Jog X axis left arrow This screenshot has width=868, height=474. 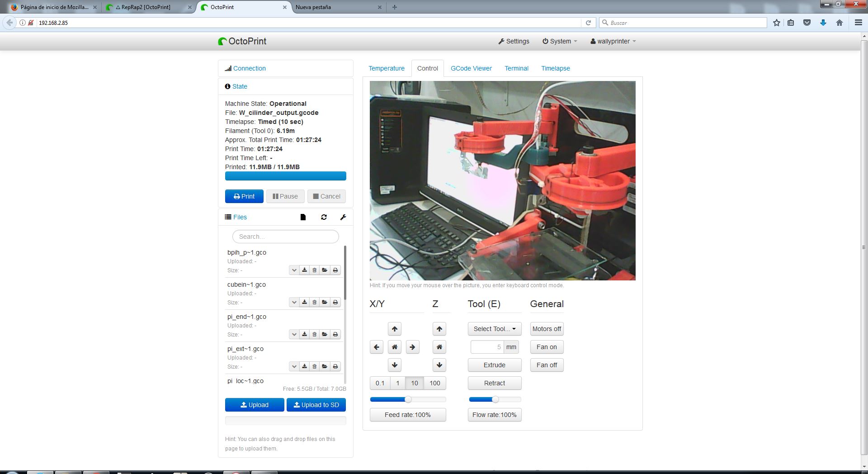tap(377, 347)
